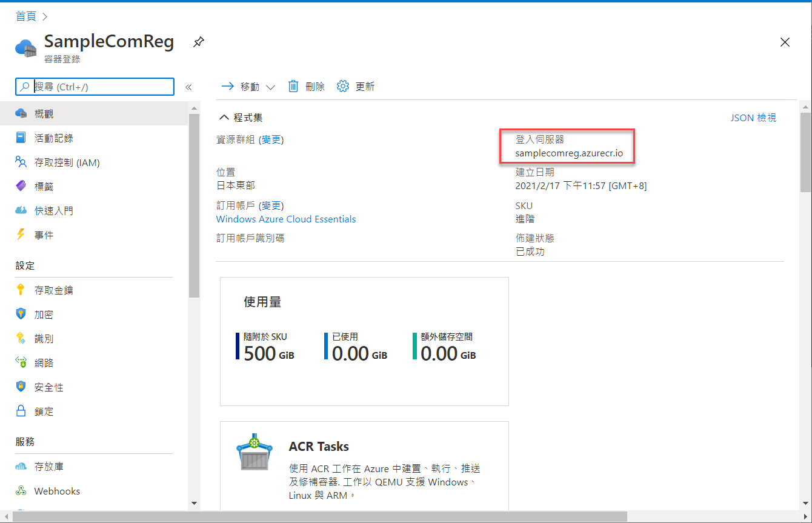Click the 更新 toolbar button
The height and width of the screenshot is (523, 812).
coord(356,87)
